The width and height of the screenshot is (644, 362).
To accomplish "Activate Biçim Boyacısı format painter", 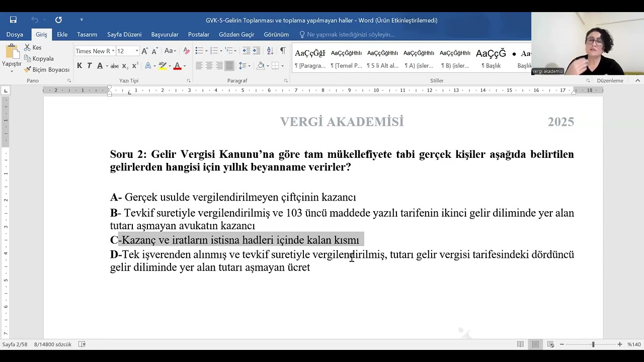I will point(47,69).
